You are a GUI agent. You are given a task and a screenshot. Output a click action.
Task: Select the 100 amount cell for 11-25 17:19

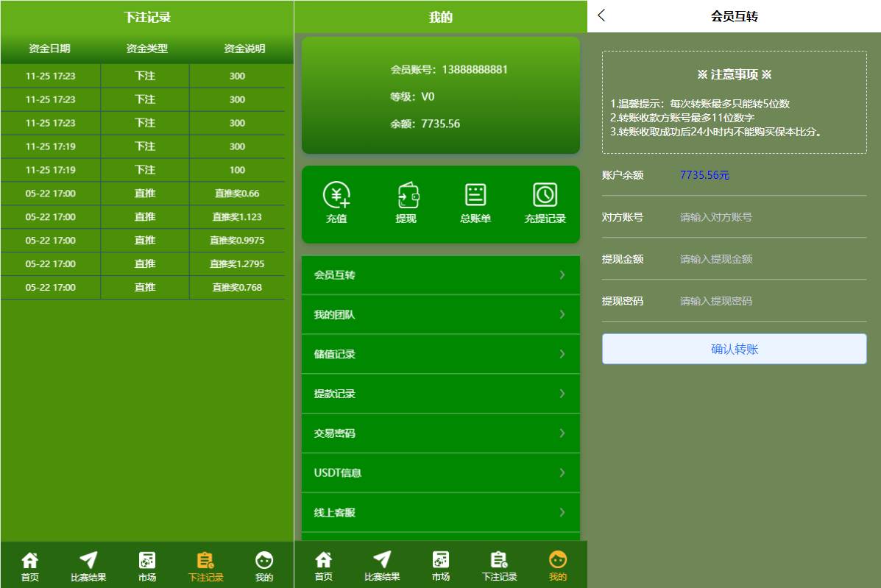[x=237, y=169]
